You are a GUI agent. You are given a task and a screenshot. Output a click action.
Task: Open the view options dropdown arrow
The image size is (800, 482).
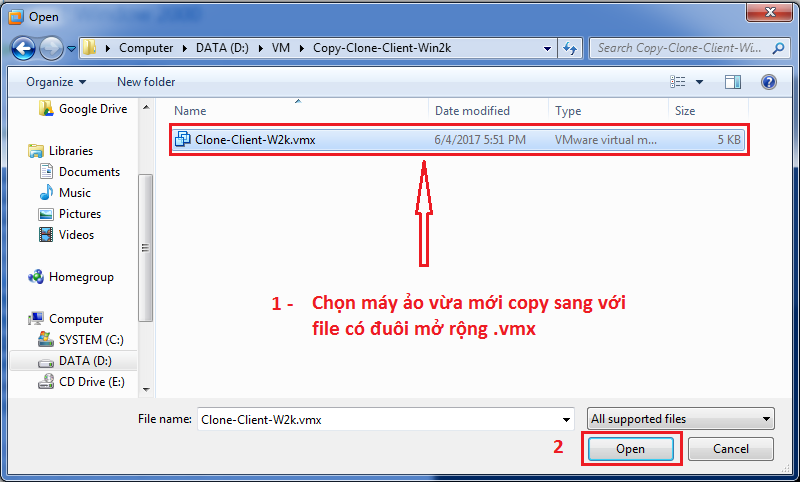(x=700, y=82)
